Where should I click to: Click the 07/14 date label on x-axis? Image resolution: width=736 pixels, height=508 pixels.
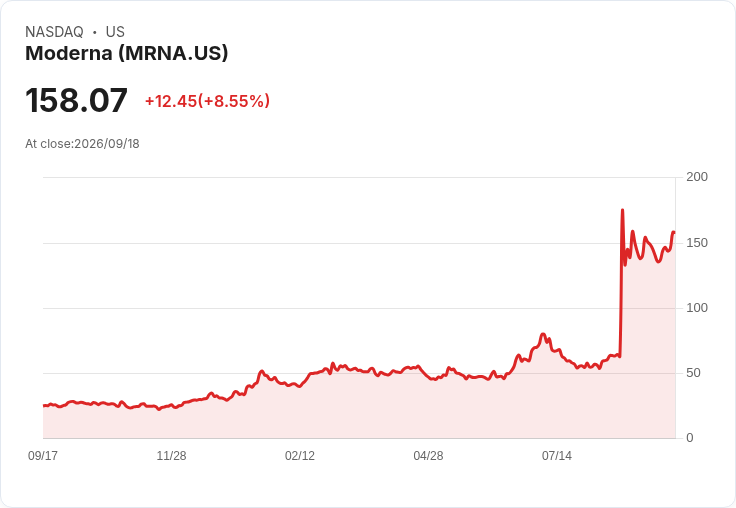tap(557, 455)
